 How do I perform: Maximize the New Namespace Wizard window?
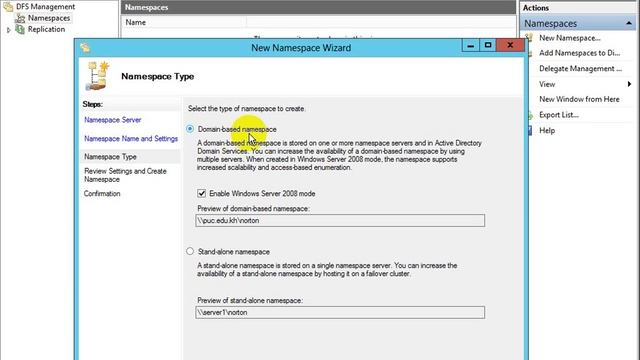coord(488,45)
